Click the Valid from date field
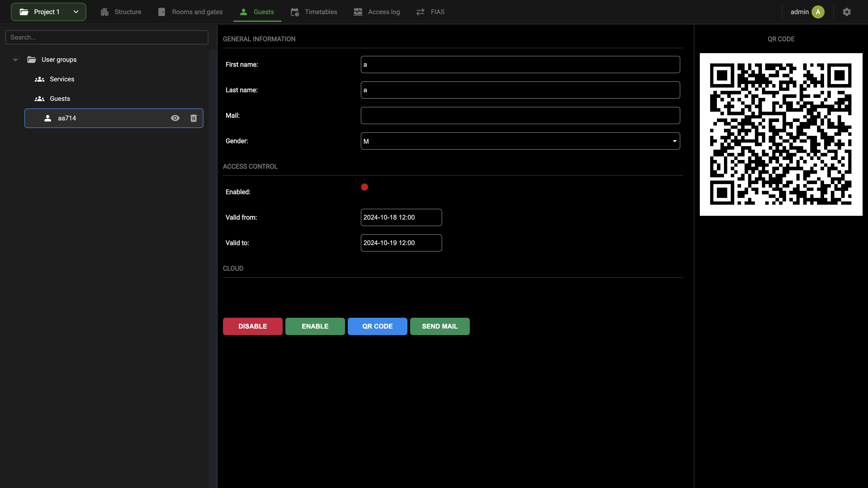Screen dimensions: 868x488 pos(401,217)
